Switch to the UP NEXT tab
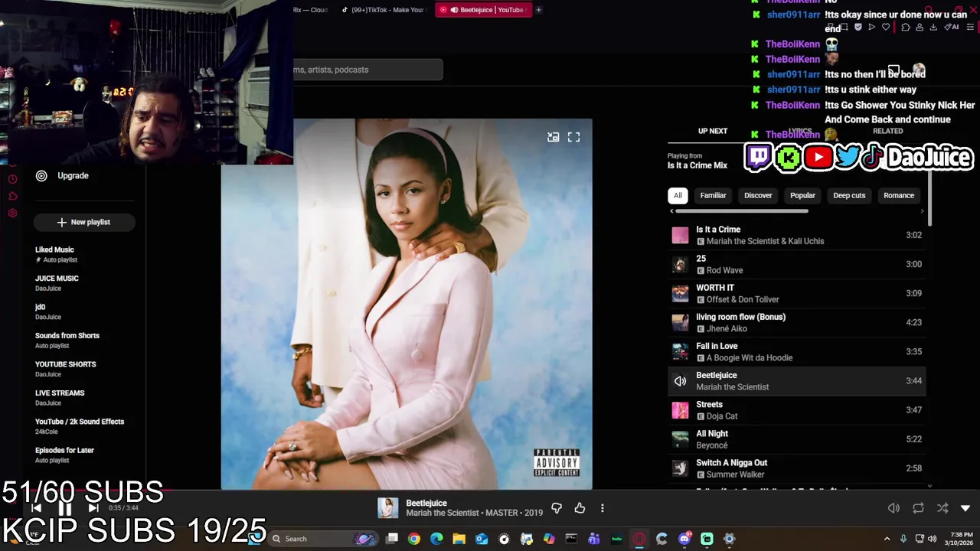This screenshot has width=980, height=551. [x=713, y=131]
